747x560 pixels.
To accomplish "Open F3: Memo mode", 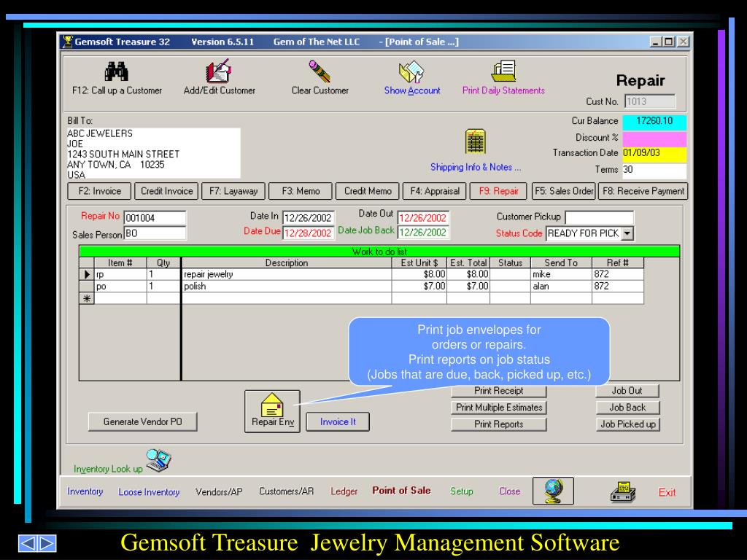I will pos(301,191).
